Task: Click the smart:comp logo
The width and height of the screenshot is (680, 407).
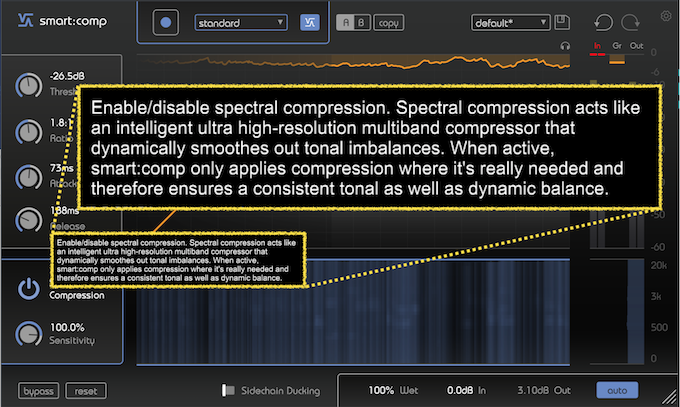Action: click(x=62, y=21)
